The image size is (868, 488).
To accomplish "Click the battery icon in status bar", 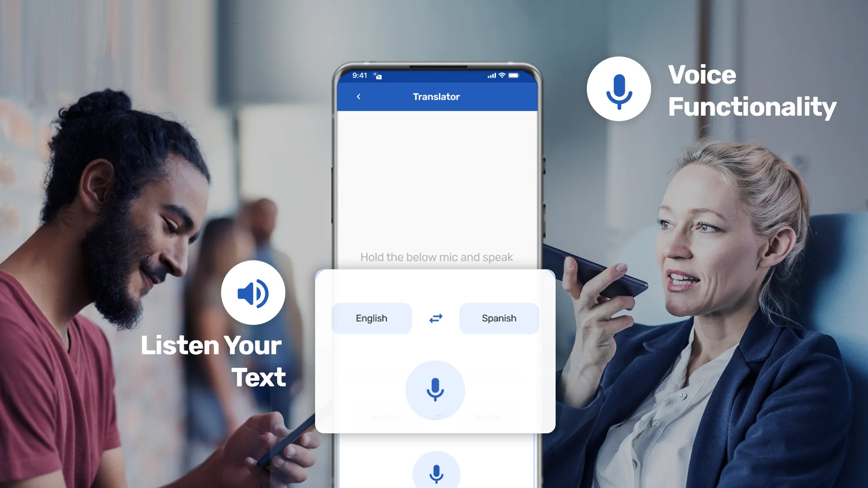I will point(515,75).
